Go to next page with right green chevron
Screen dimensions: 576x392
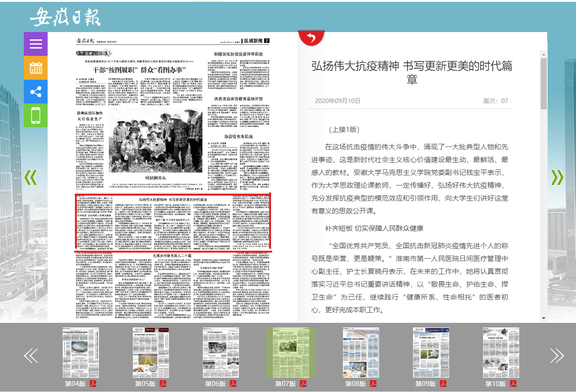[x=557, y=177]
